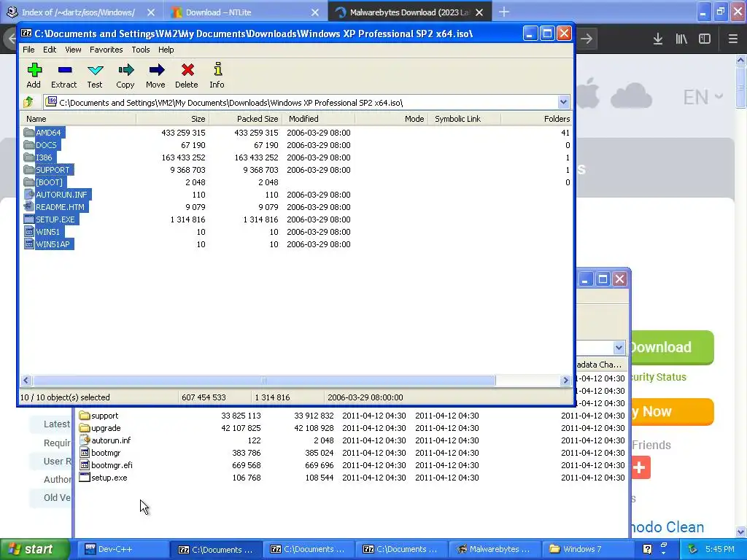Click the orange Now button
Screen dimensions: 747x560
tap(672, 411)
